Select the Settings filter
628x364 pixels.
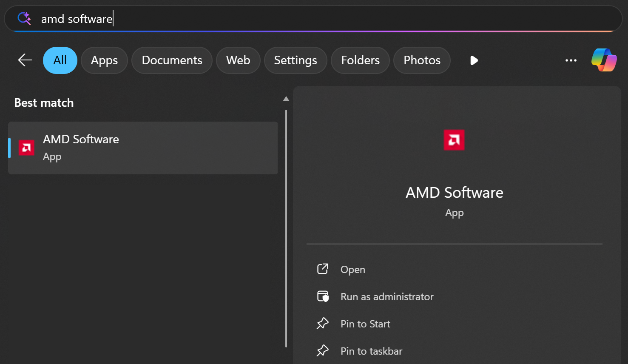(x=295, y=60)
